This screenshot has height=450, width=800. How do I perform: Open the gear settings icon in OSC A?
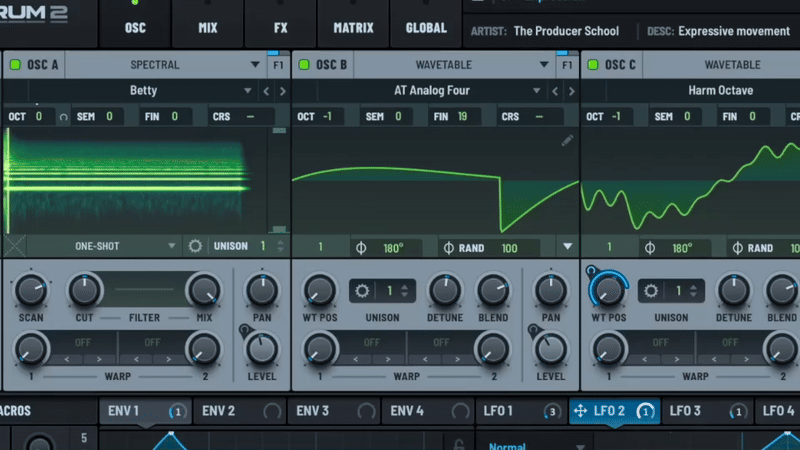[x=194, y=246]
